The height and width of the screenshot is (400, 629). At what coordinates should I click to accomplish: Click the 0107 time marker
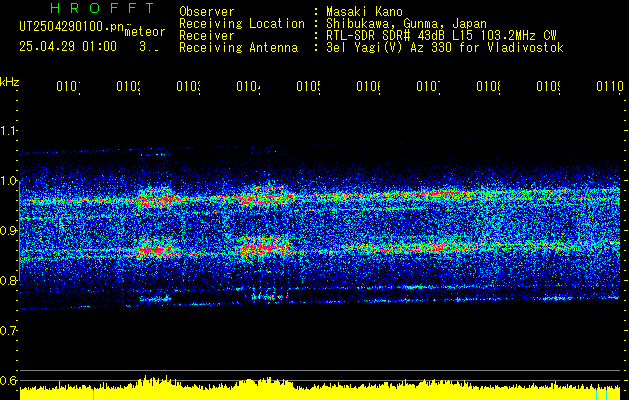point(428,86)
